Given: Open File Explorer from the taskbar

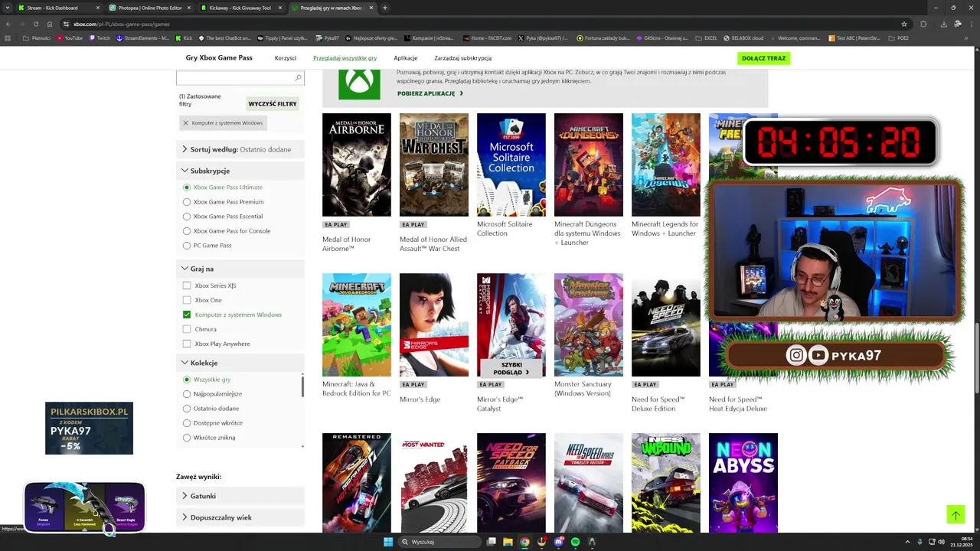Looking at the screenshot, I should pos(508,542).
